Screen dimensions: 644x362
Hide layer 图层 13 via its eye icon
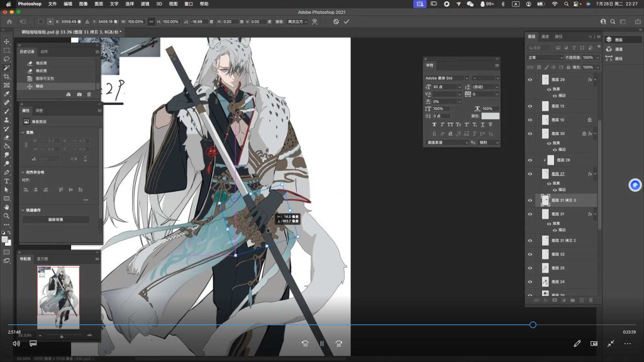[x=530, y=106]
